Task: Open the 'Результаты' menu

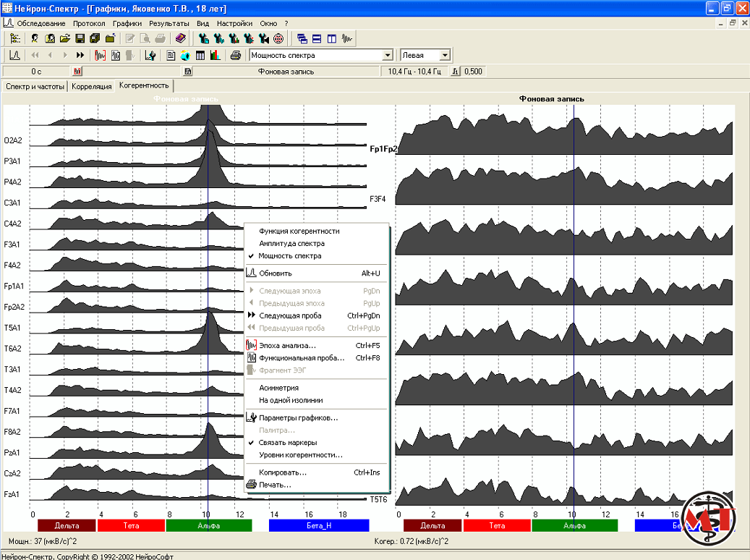Action: tap(169, 23)
